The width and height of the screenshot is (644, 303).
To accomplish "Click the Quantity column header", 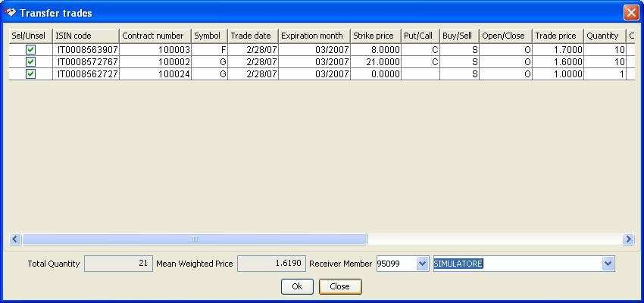I will pyautogui.click(x=605, y=36).
